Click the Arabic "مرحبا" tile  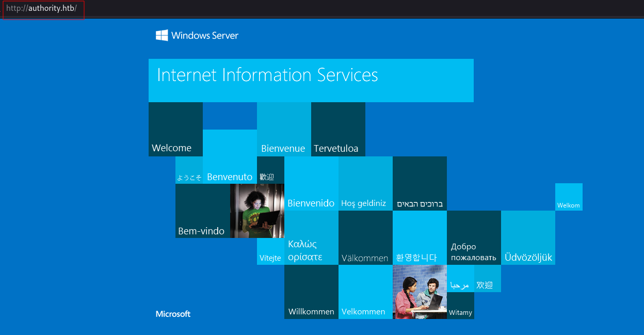point(460,278)
